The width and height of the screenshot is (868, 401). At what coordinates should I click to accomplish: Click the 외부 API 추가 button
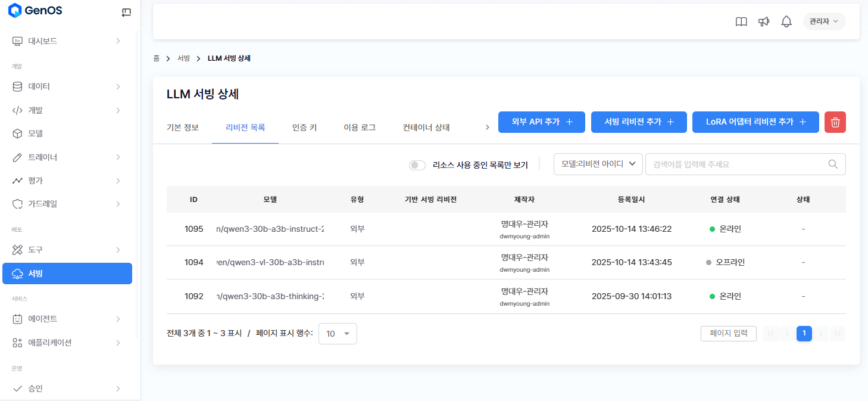pyautogui.click(x=541, y=122)
